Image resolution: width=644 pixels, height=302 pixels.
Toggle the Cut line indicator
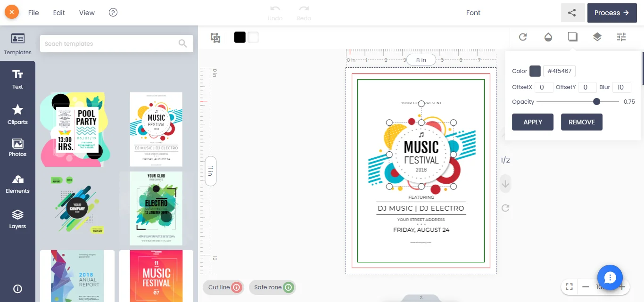coord(223,287)
